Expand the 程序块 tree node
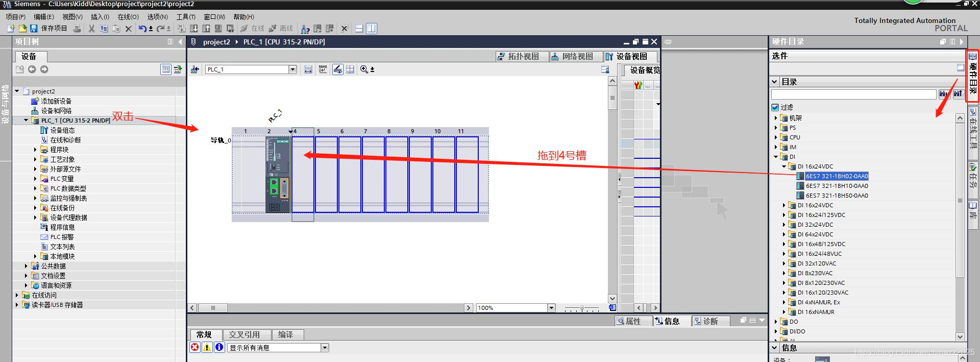The image size is (980, 362). pyautogui.click(x=35, y=150)
